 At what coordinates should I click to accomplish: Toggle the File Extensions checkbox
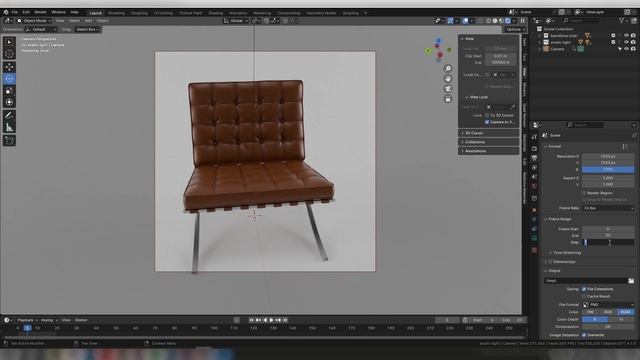point(584,289)
